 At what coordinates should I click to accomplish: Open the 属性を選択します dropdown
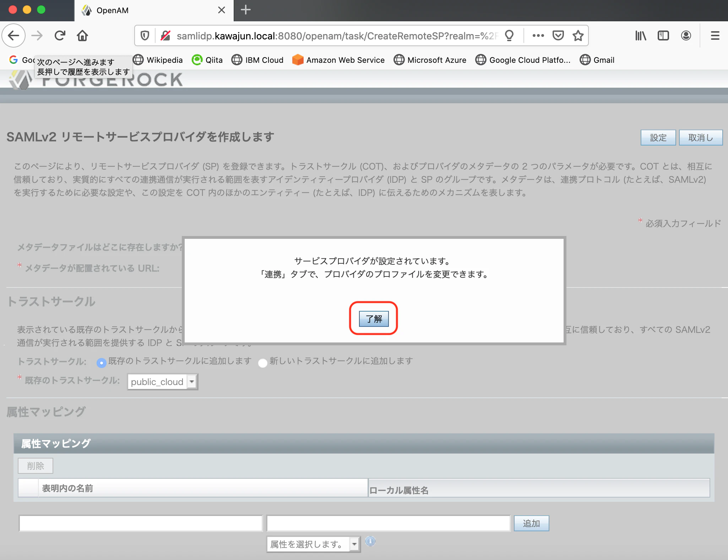point(314,544)
